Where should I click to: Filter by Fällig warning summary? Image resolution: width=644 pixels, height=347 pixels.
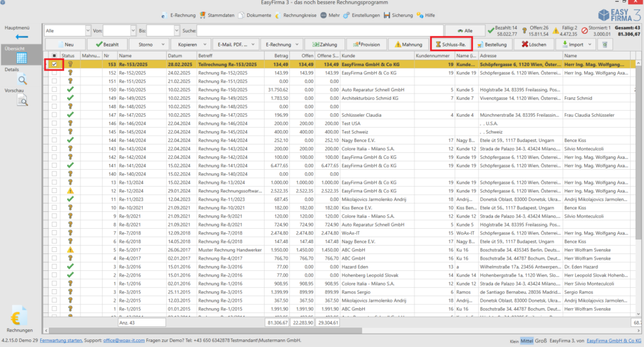point(565,31)
